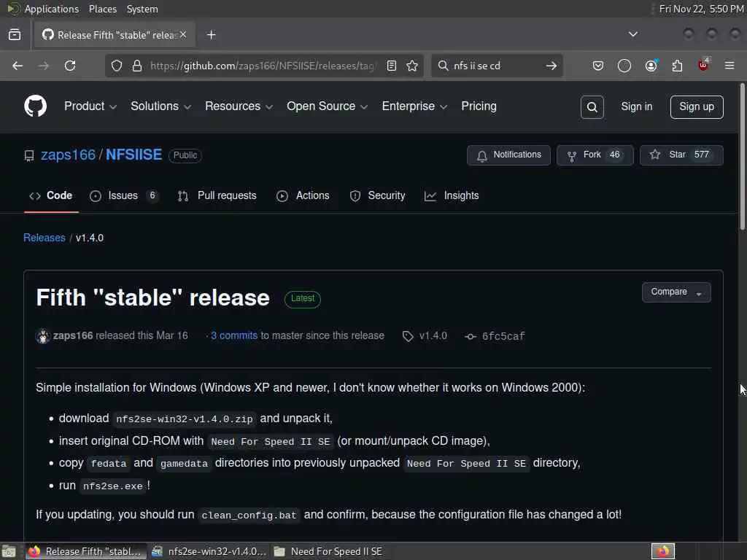Screen dimensions: 747x560
Task: Star the NFSIISE repository
Action: point(681,155)
